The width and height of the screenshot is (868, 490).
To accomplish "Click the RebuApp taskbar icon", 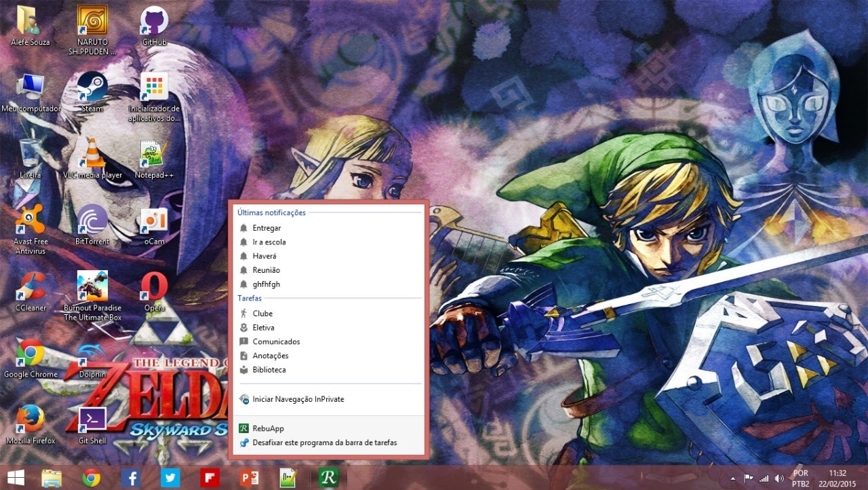I will [329, 478].
